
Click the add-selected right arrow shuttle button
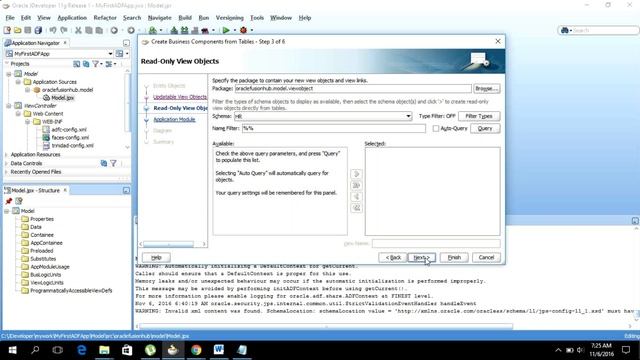356,174
